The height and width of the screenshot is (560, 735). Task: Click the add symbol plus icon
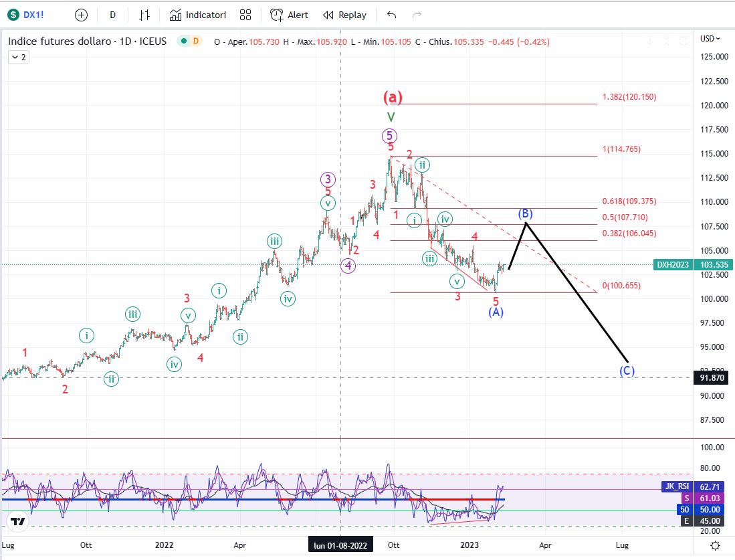pos(81,15)
